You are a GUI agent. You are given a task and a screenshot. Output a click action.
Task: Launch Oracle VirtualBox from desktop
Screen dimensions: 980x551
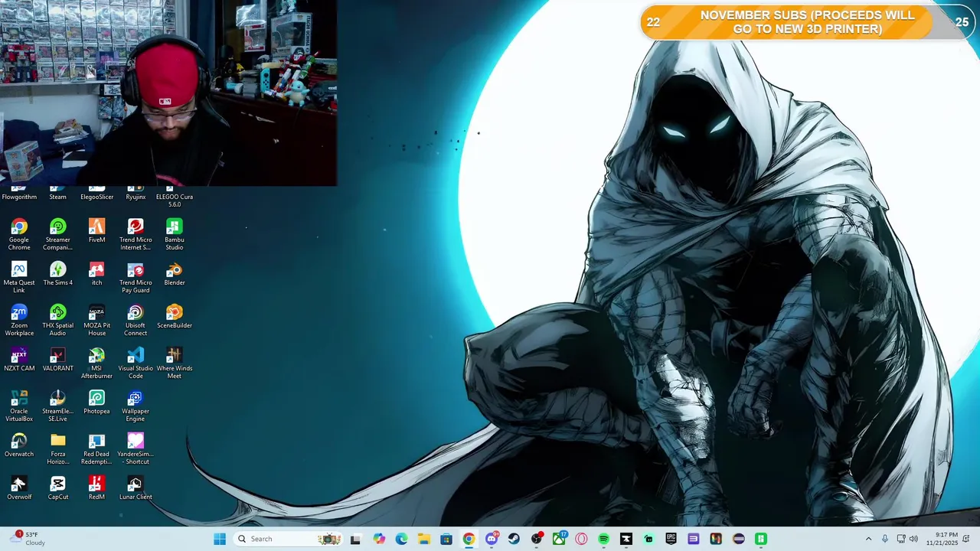[19, 406]
